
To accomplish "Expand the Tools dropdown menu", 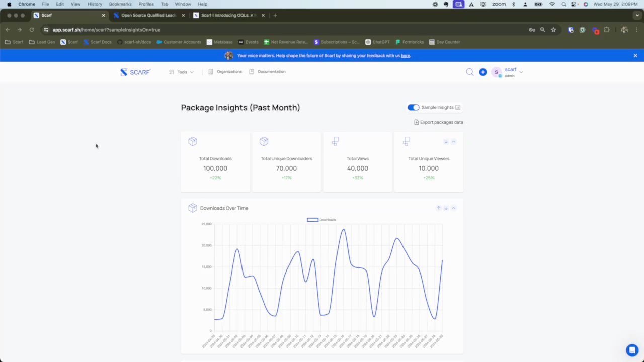I will 182,72.
